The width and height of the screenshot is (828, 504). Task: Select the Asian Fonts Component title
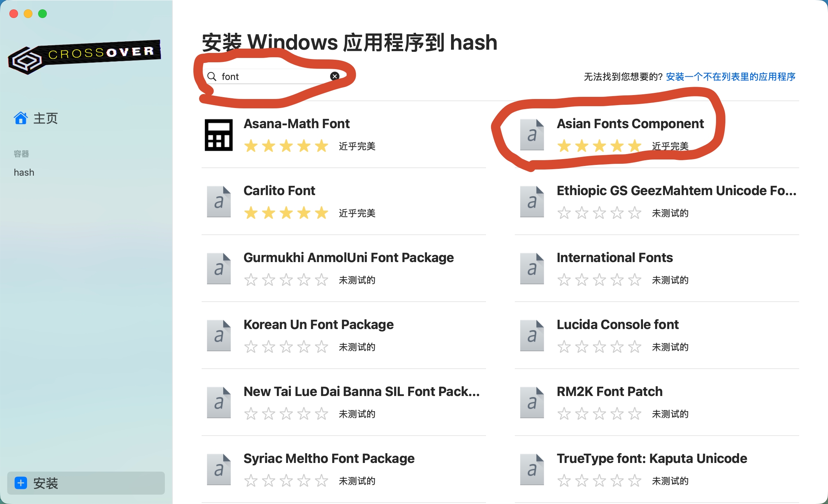[630, 123]
